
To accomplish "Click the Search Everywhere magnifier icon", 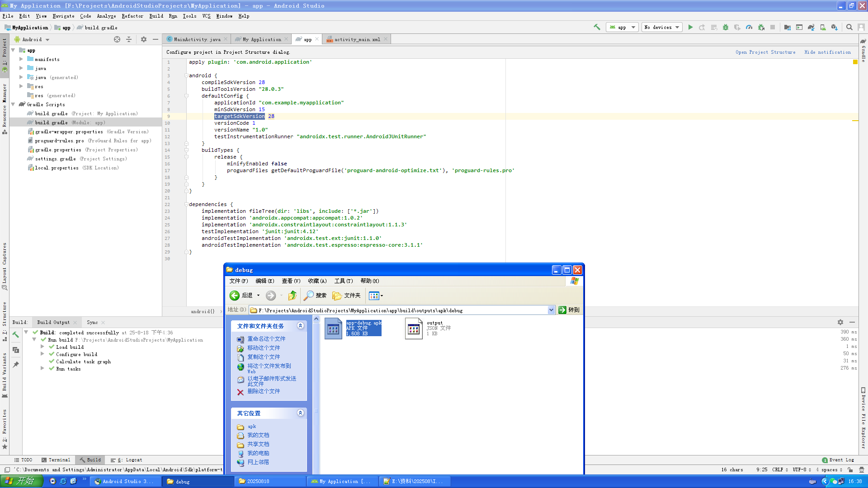I will (849, 27).
